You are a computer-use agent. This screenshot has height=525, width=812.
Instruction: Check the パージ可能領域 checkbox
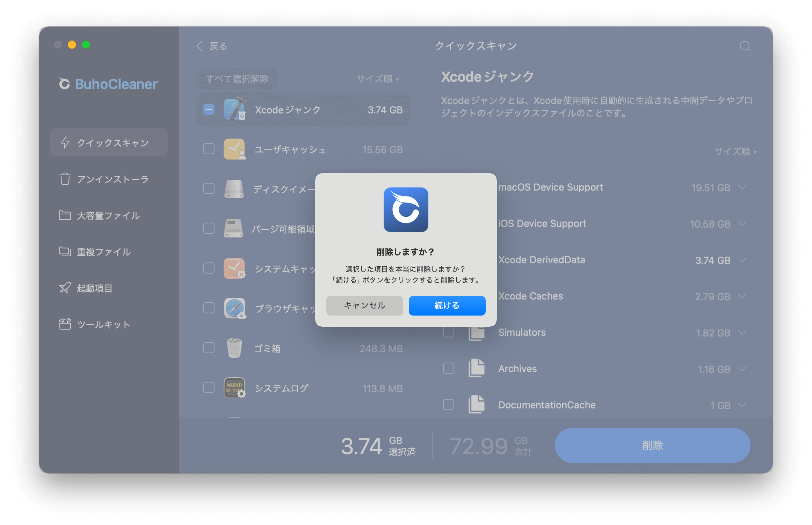(x=209, y=229)
